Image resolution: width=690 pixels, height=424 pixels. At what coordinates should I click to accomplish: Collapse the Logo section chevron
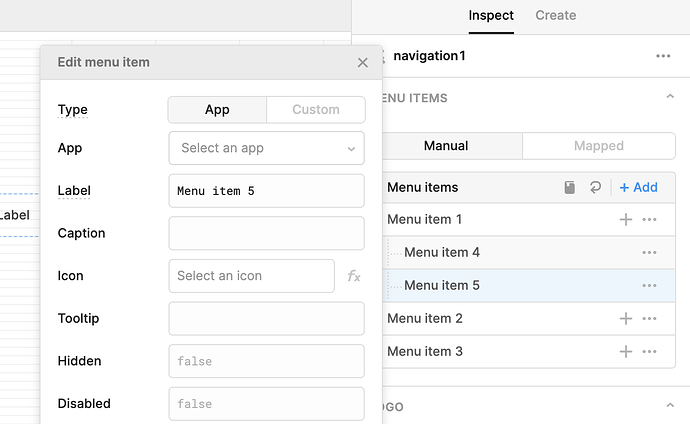point(669,406)
